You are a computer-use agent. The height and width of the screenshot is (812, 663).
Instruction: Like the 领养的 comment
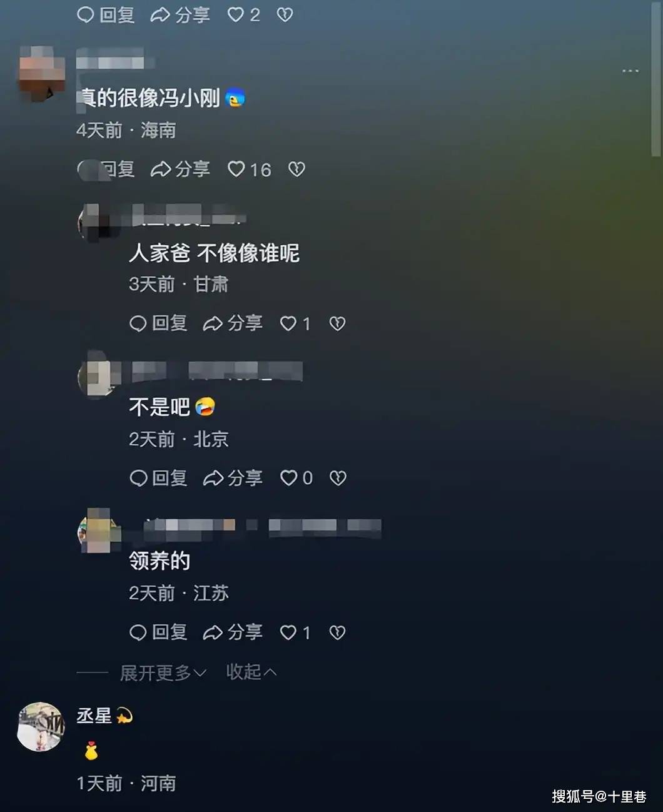[x=295, y=632]
